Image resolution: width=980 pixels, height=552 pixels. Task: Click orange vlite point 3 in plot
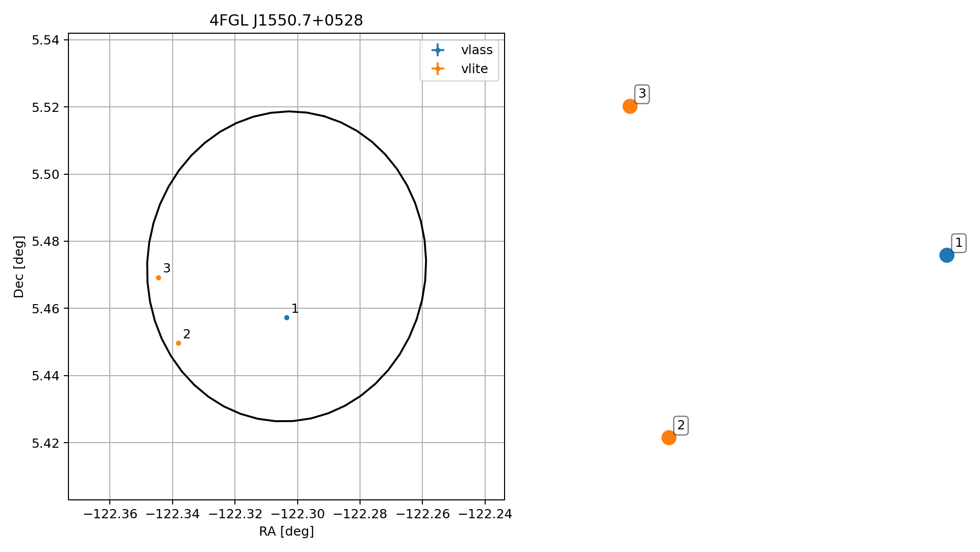pyautogui.click(x=158, y=278)
